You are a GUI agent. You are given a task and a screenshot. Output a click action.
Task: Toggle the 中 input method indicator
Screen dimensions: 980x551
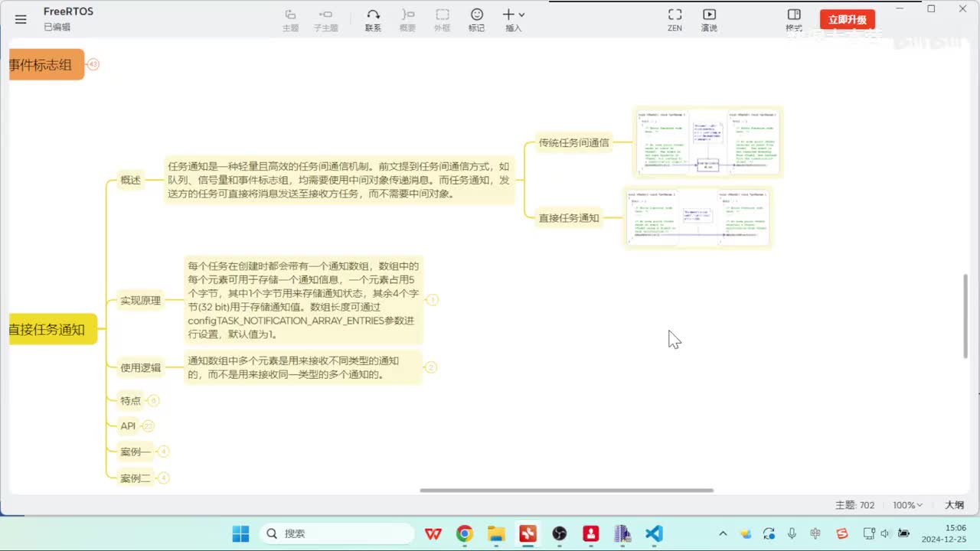pos(815,533)
